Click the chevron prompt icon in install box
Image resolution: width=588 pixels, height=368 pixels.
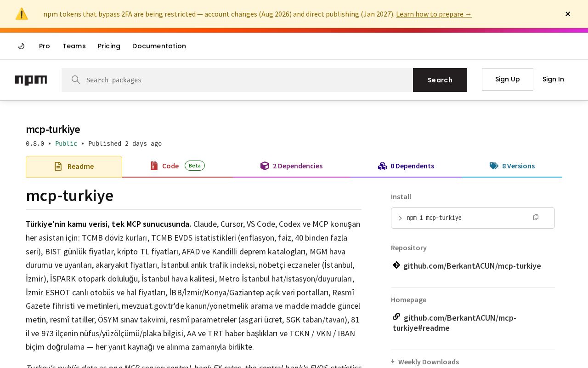(400, 218)
